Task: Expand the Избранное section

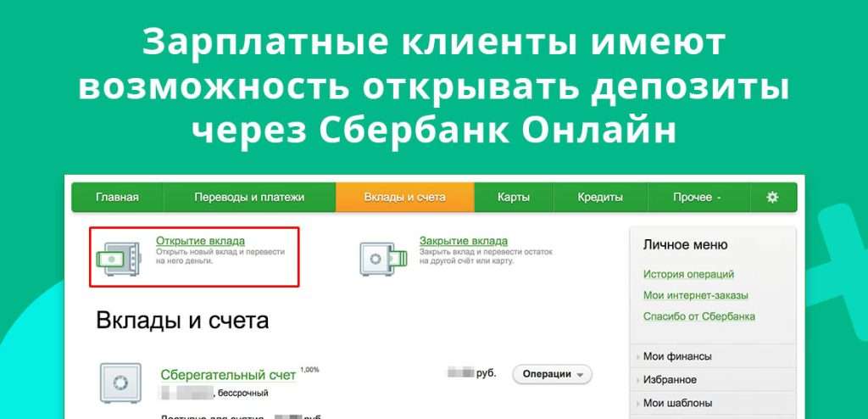Action: (x=670, y=379)
